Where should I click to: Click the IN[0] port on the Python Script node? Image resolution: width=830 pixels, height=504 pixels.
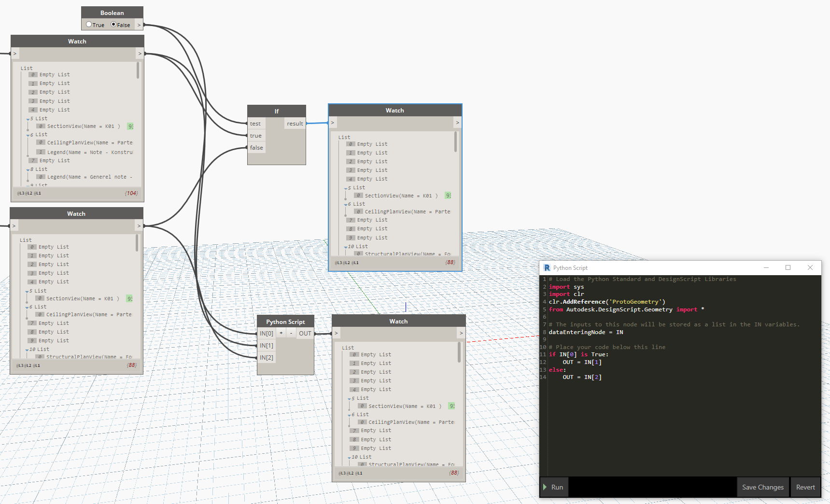267,333
